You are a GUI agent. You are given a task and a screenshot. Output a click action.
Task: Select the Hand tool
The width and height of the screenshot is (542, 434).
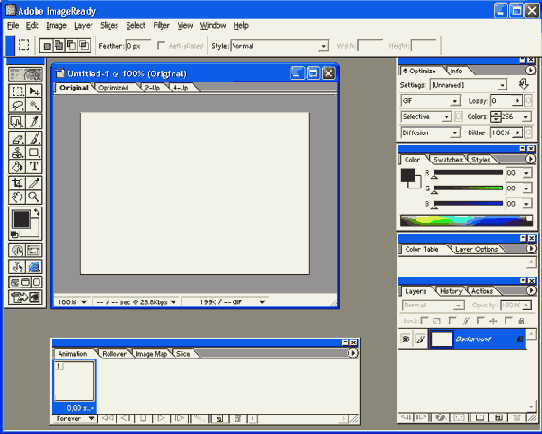[17, 197]
